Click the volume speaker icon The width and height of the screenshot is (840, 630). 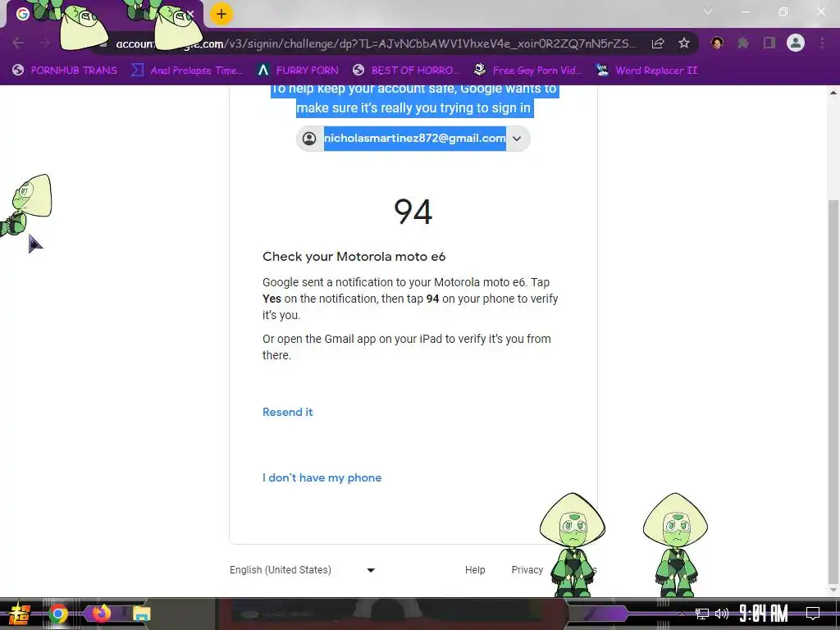pos(722,614)
